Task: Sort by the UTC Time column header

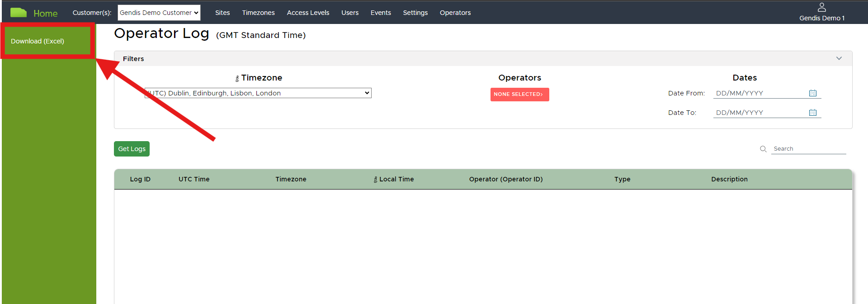Action: click(x=194, y=179)
